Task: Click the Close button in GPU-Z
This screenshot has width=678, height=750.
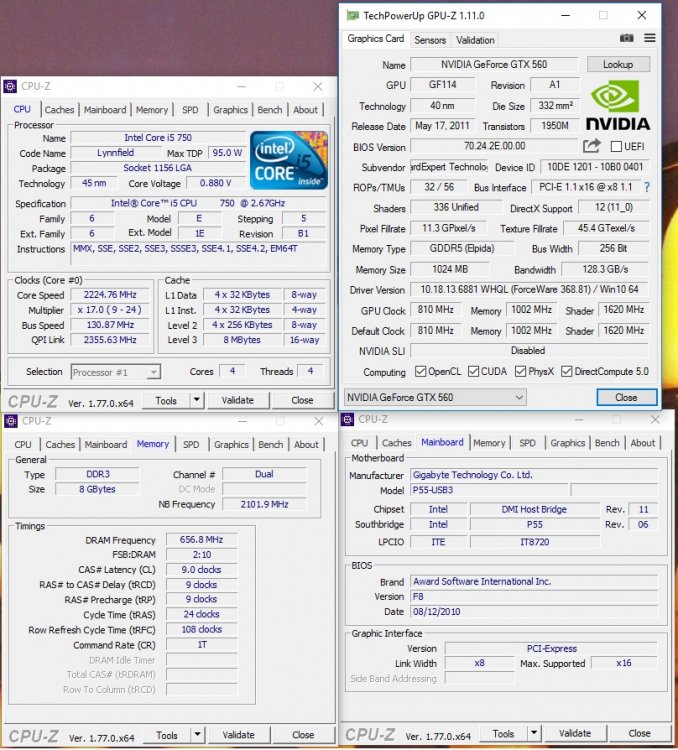Action: tap(626, 397)
